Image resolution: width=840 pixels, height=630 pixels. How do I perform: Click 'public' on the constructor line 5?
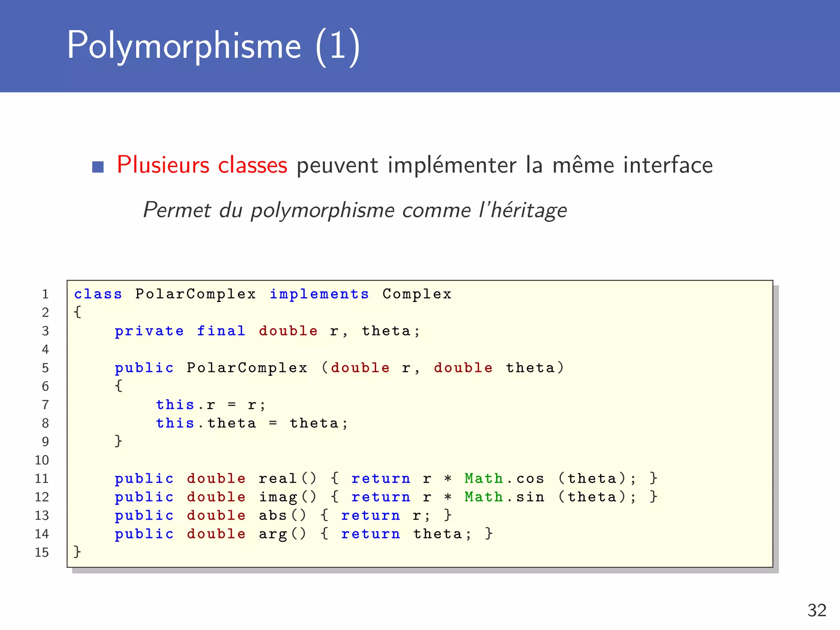[144, 368]
